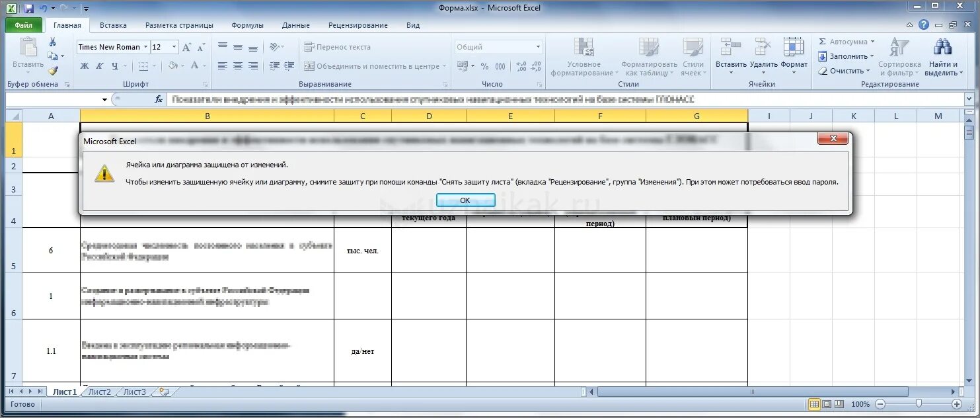Toggle underline Ч formatting
This screenshot has height=418, width=980.
coord(115,66)
